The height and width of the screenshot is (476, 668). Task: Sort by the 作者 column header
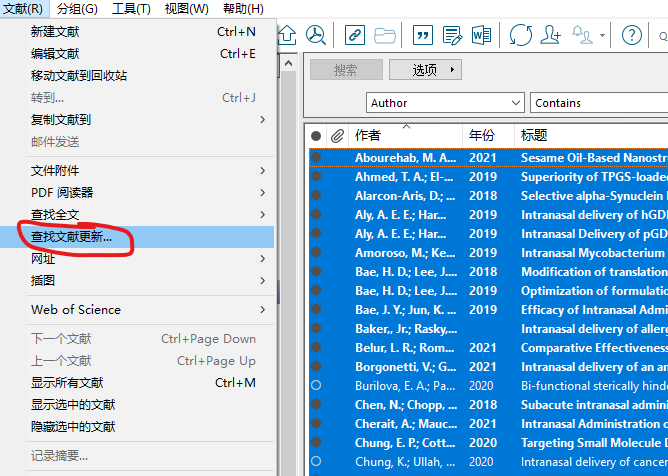405,136
